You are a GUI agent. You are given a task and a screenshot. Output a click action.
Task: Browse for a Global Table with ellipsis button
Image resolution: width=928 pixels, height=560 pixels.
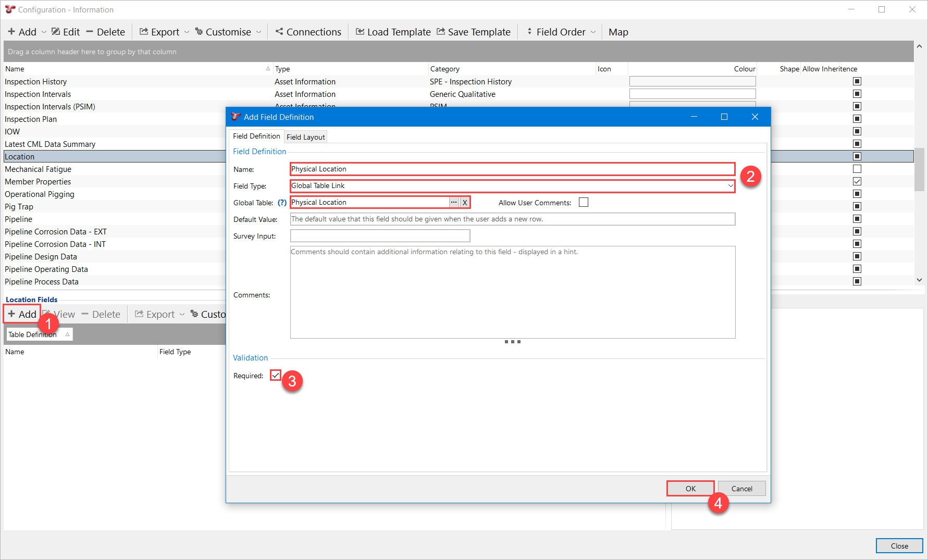[454, 202]
